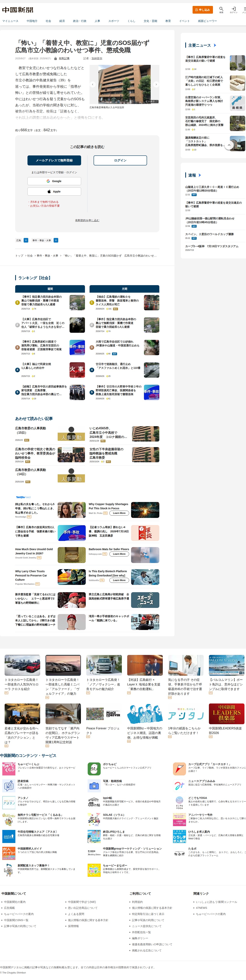Open the 火事 ranking thumbnail
The image size is (246, 980).
click(77, 370)
